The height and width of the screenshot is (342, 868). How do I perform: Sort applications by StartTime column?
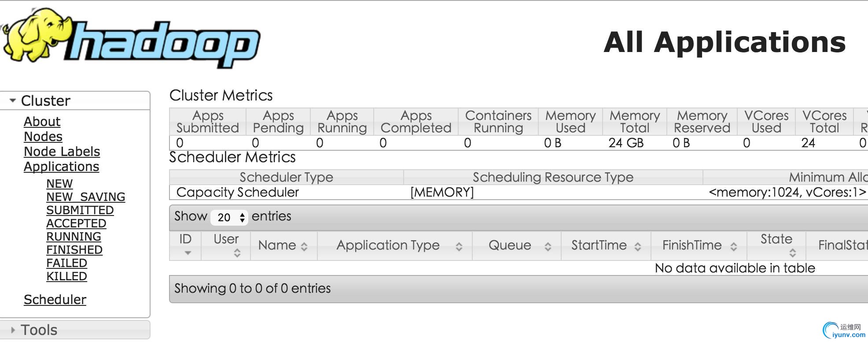[x=637, y=246]
